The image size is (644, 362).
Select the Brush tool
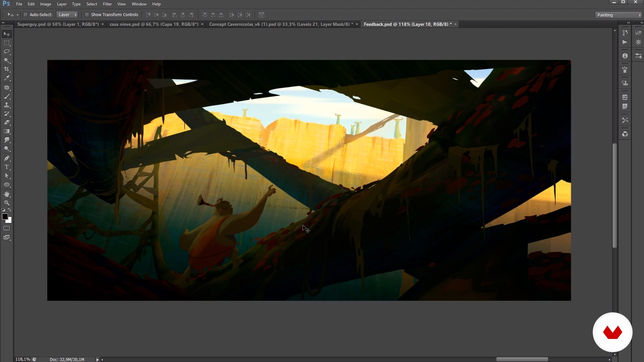7,96
